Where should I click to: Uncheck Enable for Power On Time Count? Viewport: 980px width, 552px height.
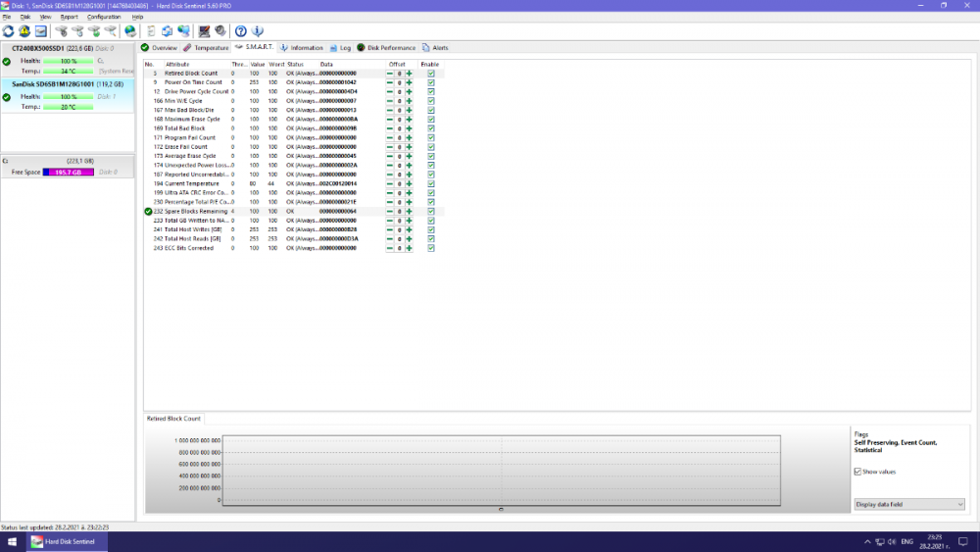click(430, 82)
